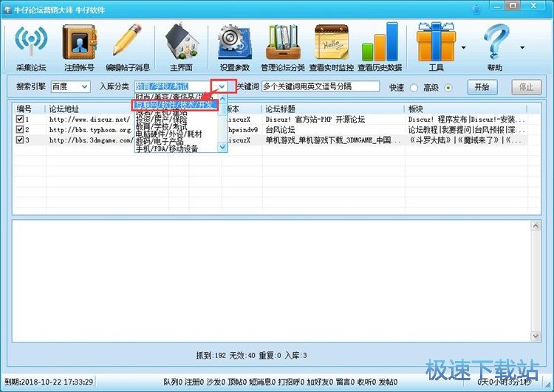Screen dimensions: 554x392
Task: Click the 板块 column header
Action: (465, 109)
